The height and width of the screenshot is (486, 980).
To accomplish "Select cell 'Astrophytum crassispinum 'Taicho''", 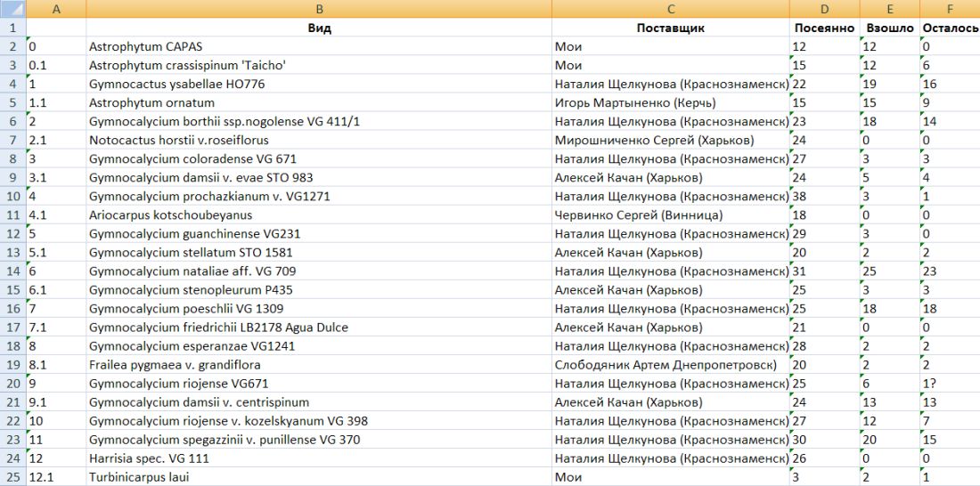I will click(x=319, y=65).
